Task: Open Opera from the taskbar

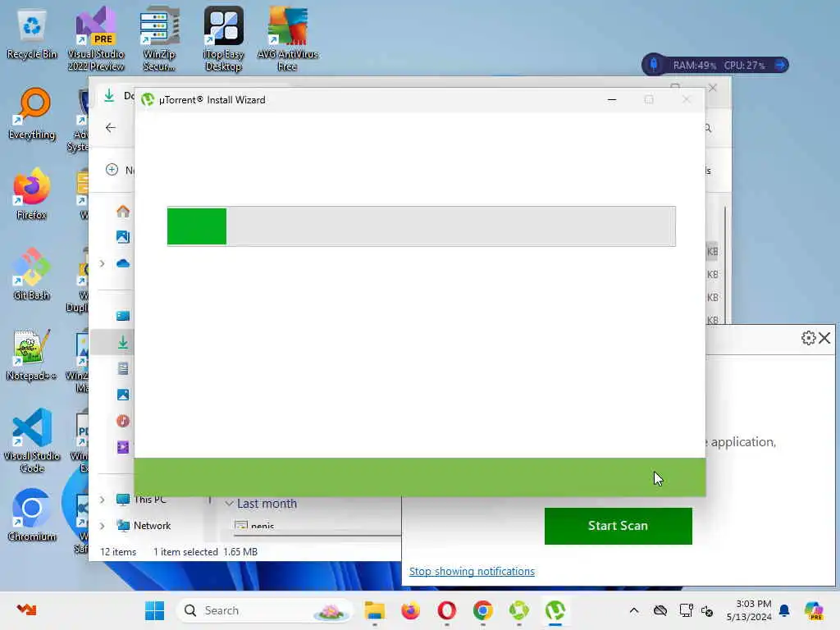Action: 447,610
